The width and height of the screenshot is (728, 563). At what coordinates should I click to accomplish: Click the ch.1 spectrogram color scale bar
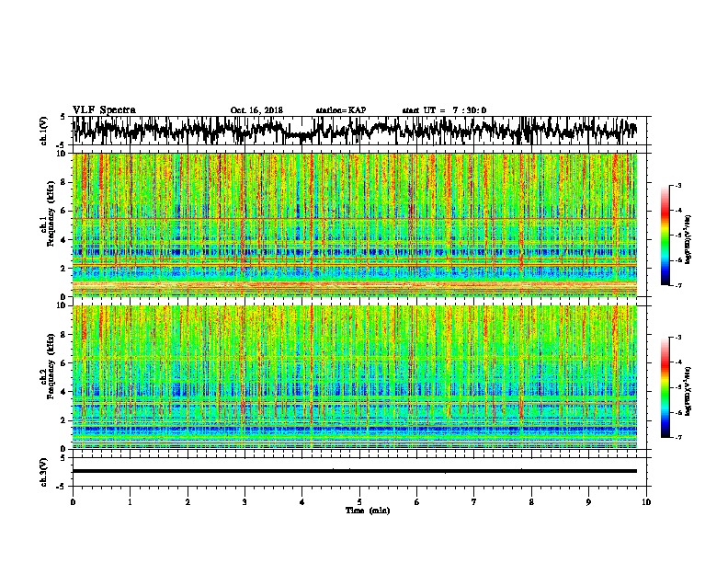pyautogui.click(x=665, y=236)
